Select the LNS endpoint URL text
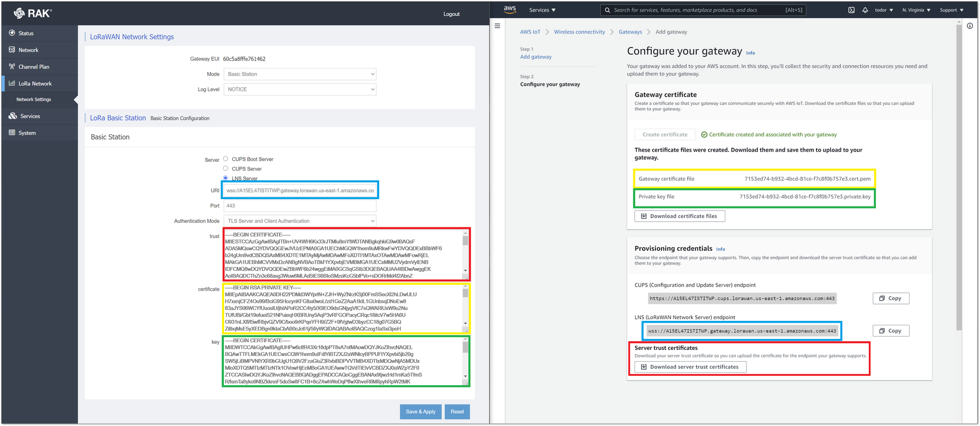Screen dimensions: 980x426 point(742,331)
